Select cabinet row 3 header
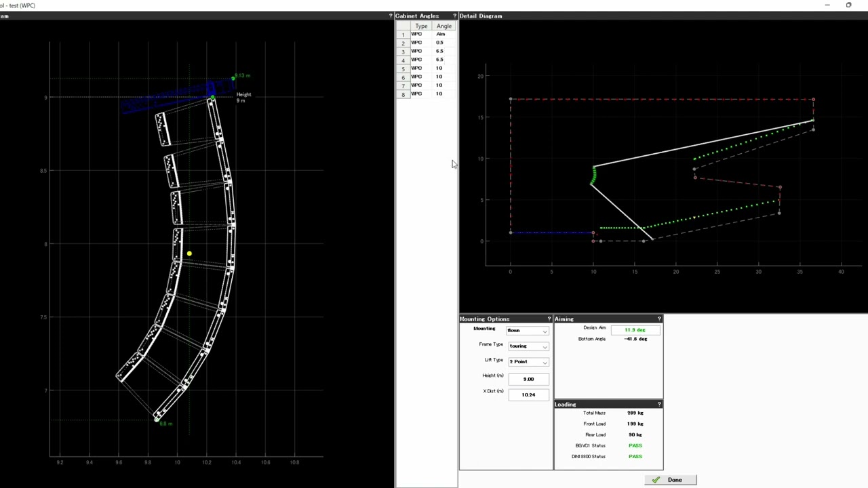The width and height of the screenshot is (868, 488). tap(403, 52)
